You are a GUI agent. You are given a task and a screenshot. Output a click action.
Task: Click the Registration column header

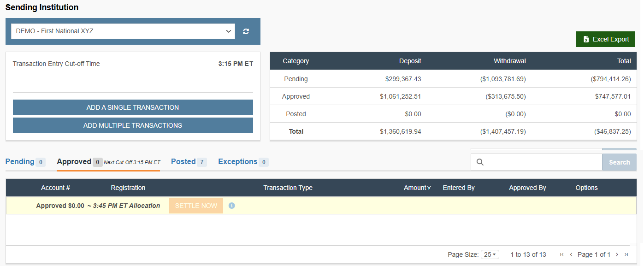(x=128, y=188)
